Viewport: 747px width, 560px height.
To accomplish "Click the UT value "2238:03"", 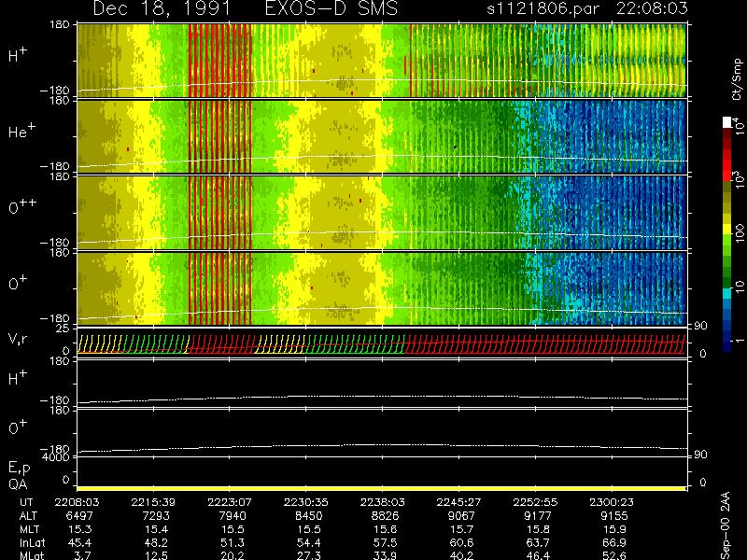I will point(382,502).
